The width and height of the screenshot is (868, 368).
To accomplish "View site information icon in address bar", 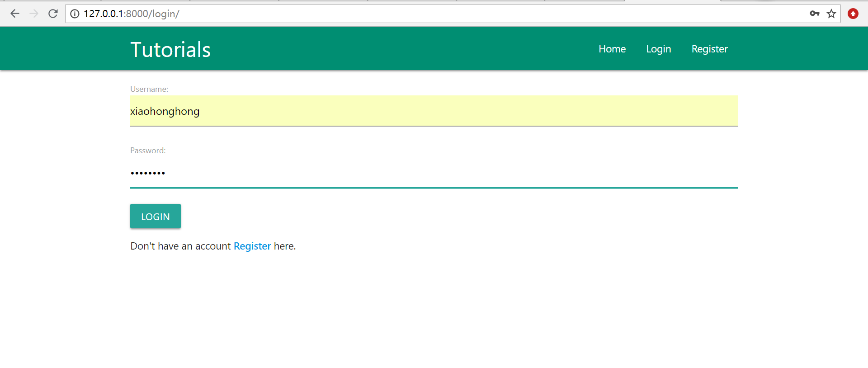I will [x=75, y=14].
